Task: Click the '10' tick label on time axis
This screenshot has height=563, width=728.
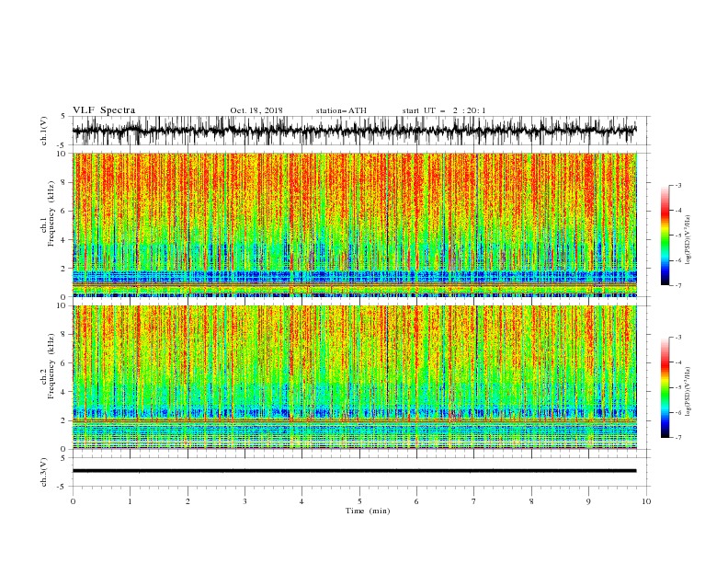Action: [x=646, y=501]
